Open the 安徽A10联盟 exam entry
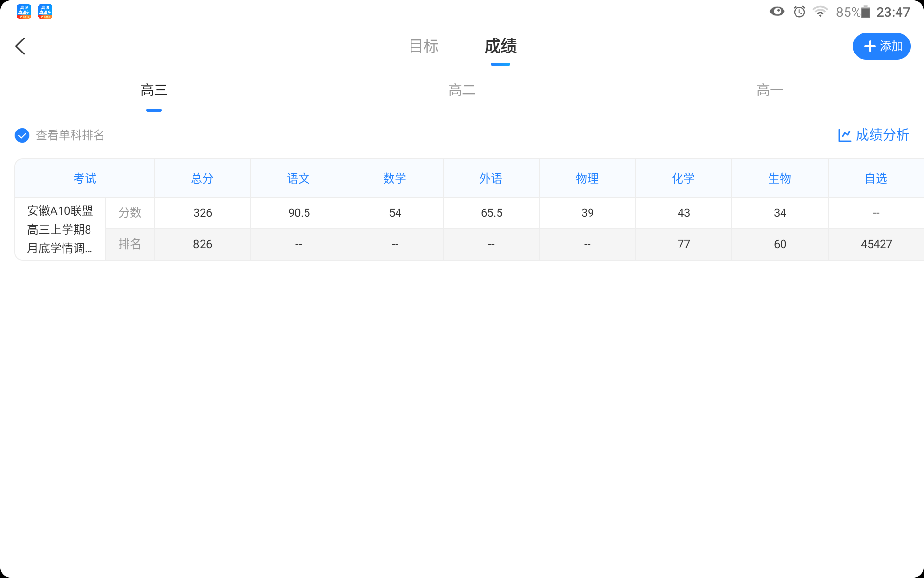 coord(60,229)
